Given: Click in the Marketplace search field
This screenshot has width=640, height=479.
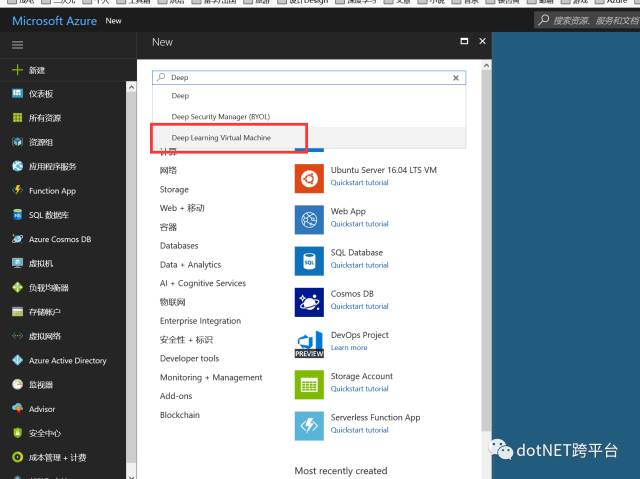Looking at the screenshot, I should tap(309, 78).
